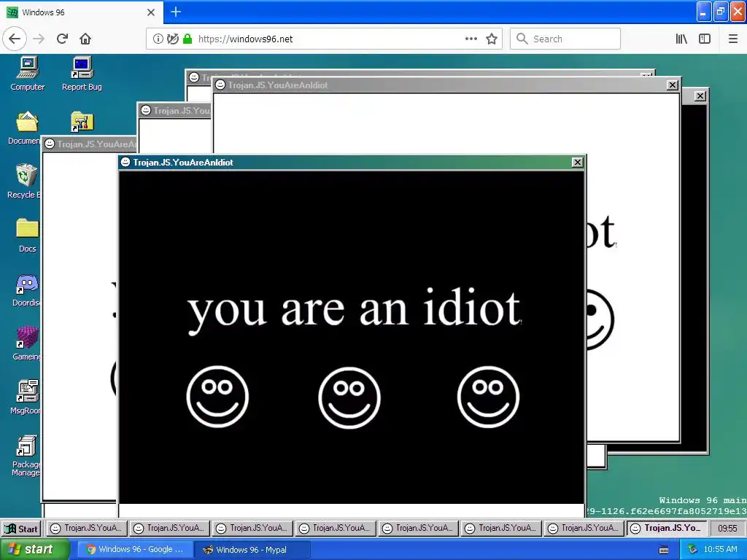Switch to Windows 96 - Google taskbar item
747x560 pixels.
[136, 550]
